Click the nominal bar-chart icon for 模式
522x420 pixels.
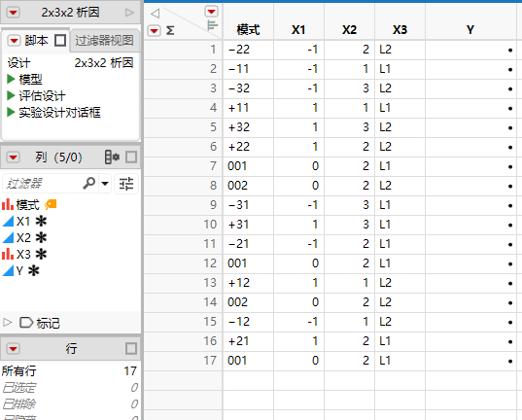pyautogui.click(x=8, y=204)
